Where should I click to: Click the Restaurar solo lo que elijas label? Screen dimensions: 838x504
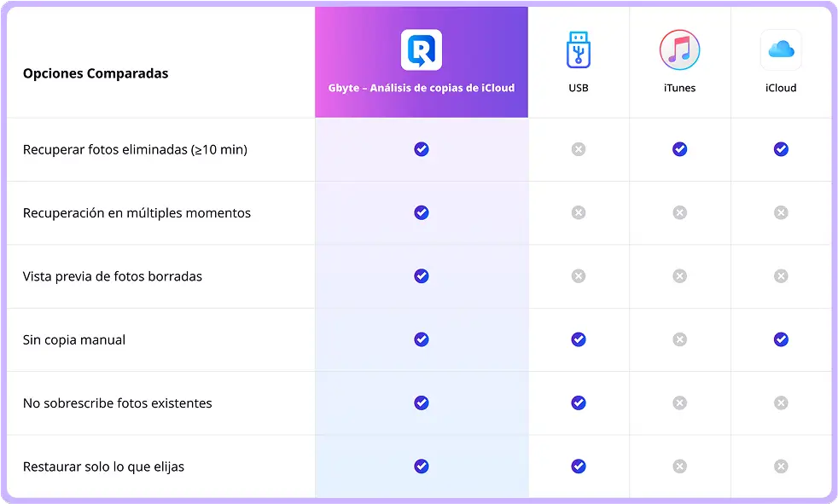tap(103, 466)
